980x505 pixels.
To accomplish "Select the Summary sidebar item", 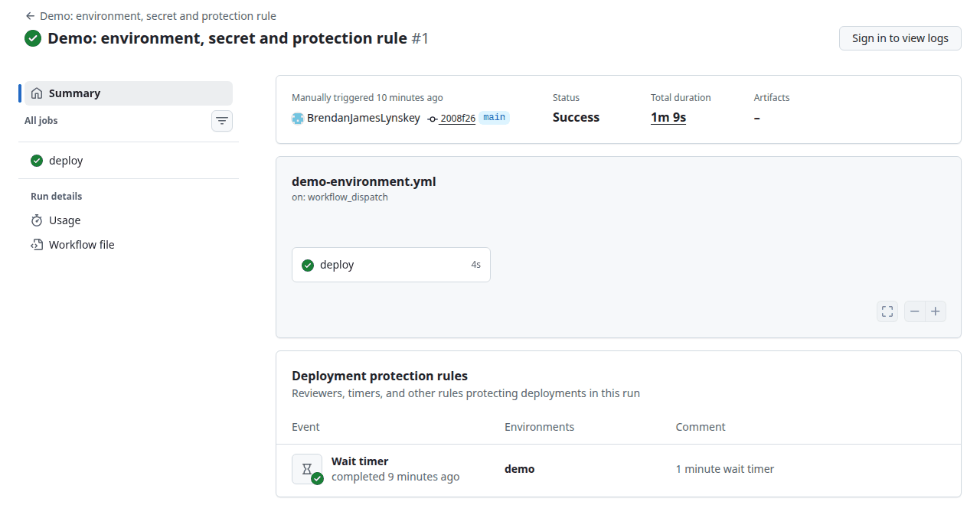I will coord(129,93).
